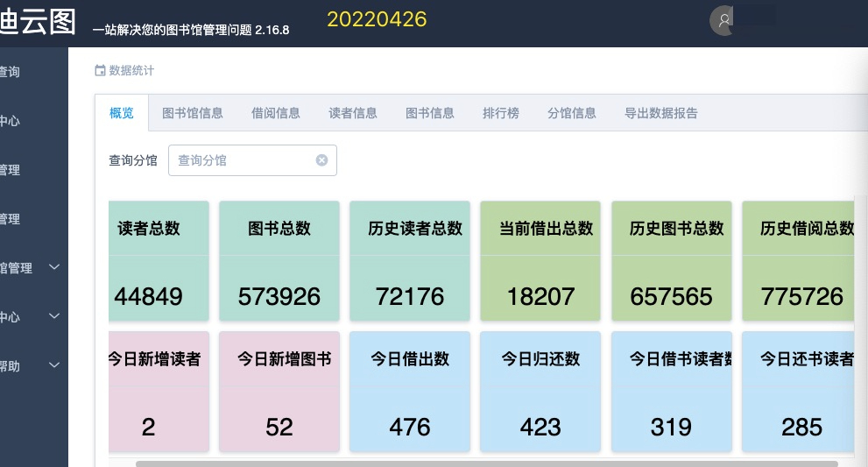The height and width of the screenshot is (467, 868).
Task: Click the 迪云图 logo
Action: click(x=38, y=22)
